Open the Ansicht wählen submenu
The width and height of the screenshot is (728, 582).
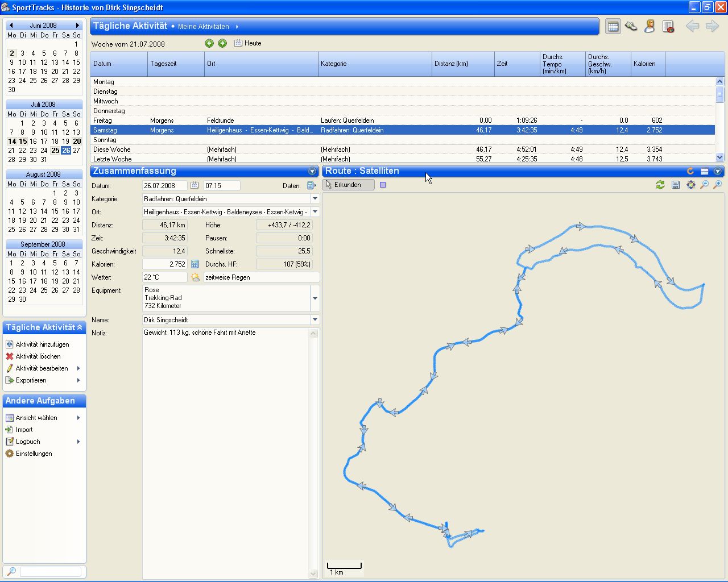pos(36,418)
